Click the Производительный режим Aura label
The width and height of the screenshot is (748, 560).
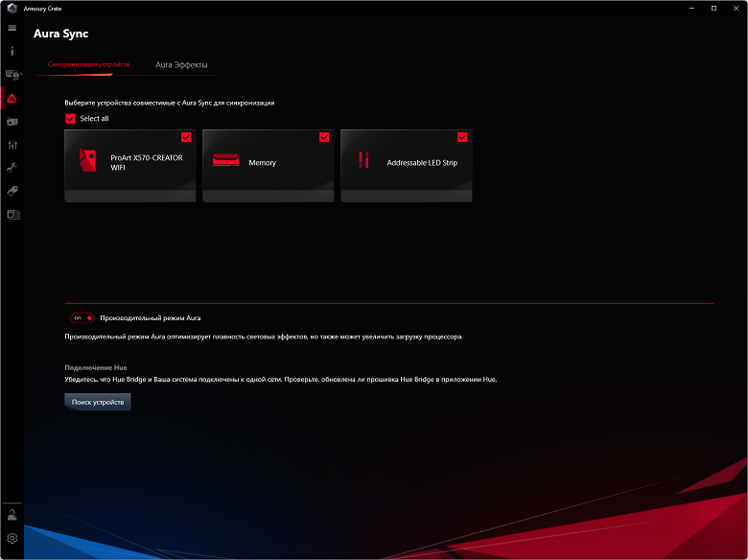[151, 318]
